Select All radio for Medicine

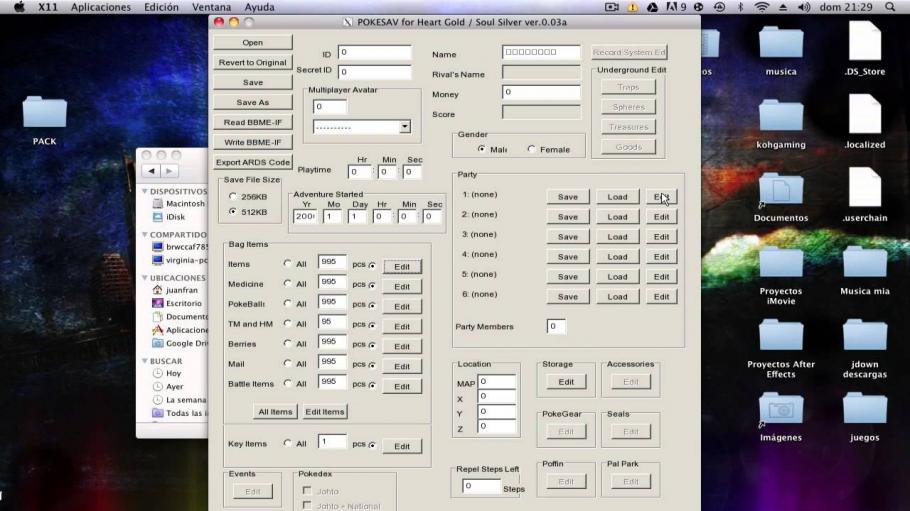287,283
